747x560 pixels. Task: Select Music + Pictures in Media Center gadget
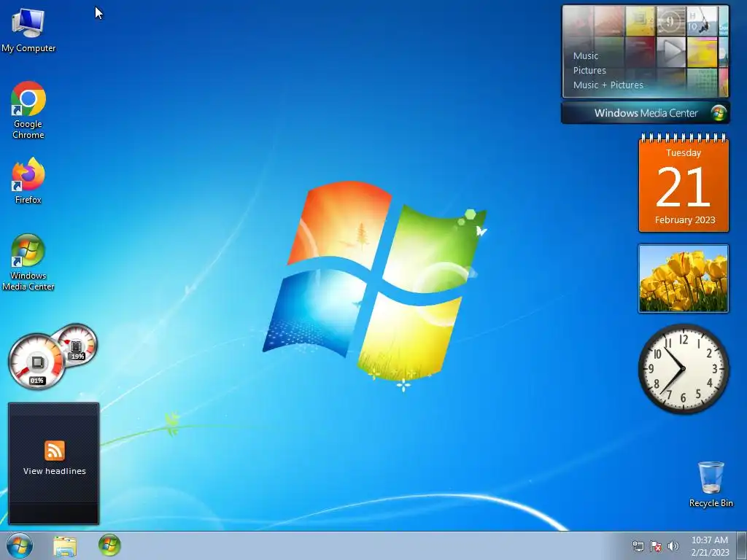pos(608,85)
